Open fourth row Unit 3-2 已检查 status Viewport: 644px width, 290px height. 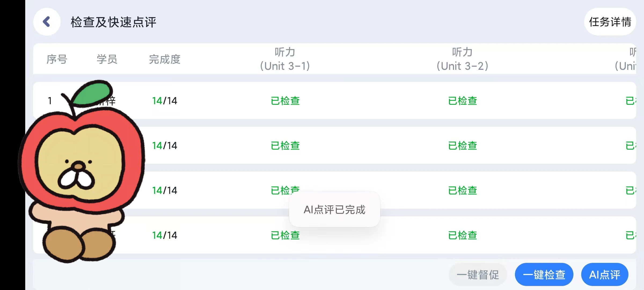pos(462,235)
